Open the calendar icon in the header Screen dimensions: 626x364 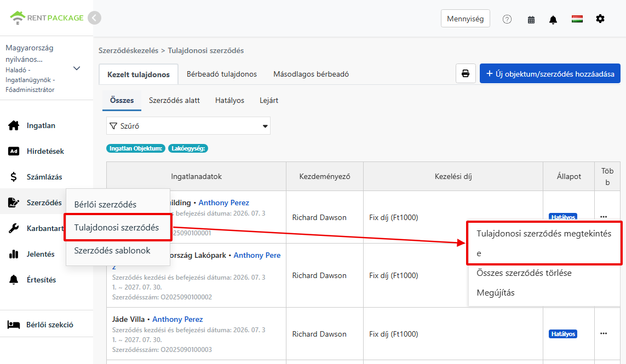[531, 20]
